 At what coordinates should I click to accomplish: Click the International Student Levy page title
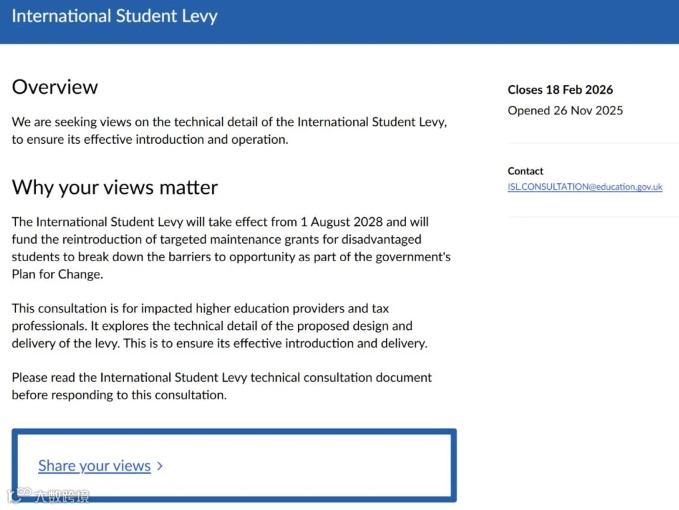coord(114,17)
